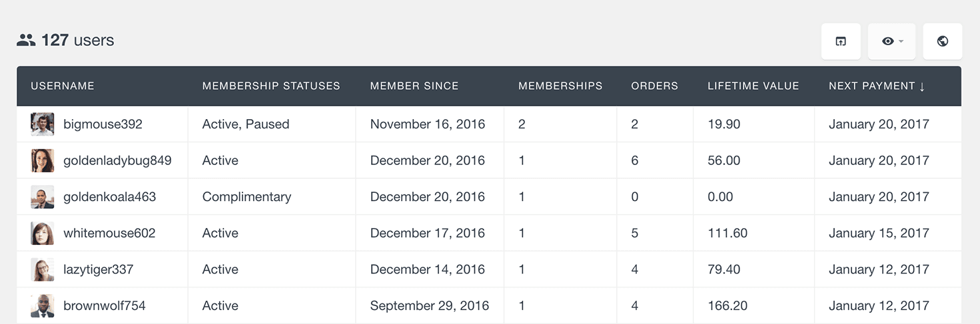The image size is (980, 324).
Task: Click the Memberships column header
Action: pos(560,86)
